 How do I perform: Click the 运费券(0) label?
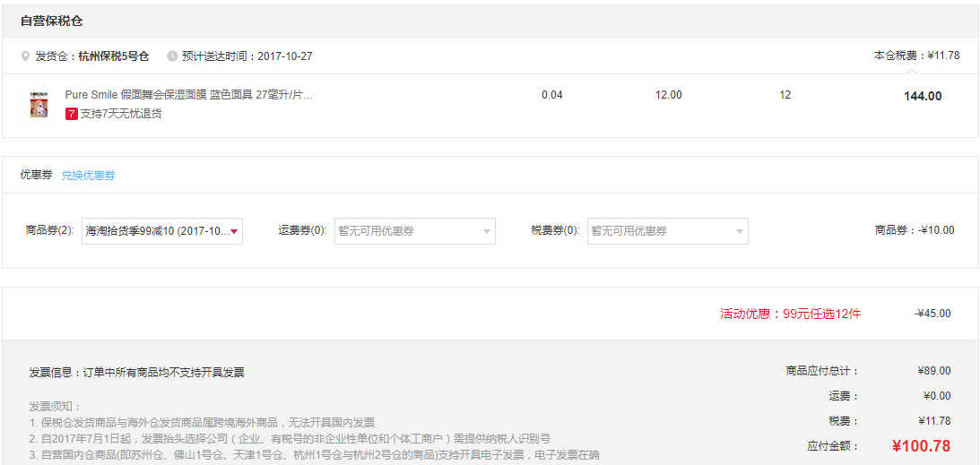[x=303, y=230]
